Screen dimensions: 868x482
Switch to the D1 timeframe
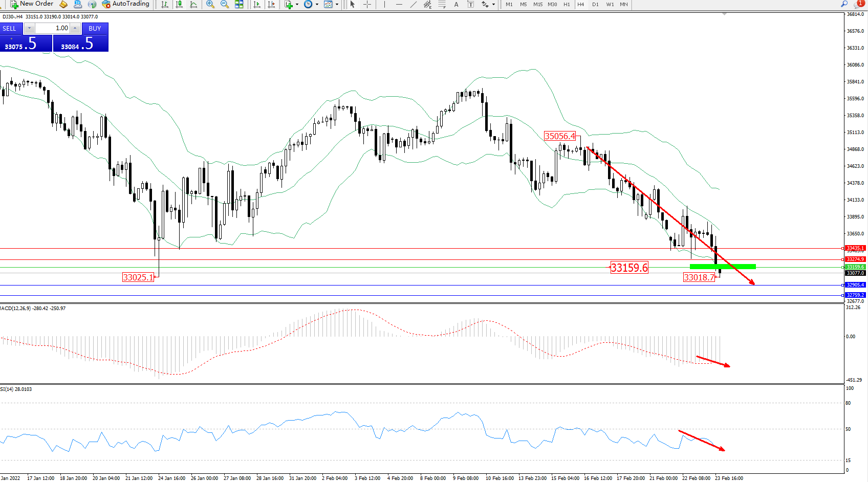595,4
